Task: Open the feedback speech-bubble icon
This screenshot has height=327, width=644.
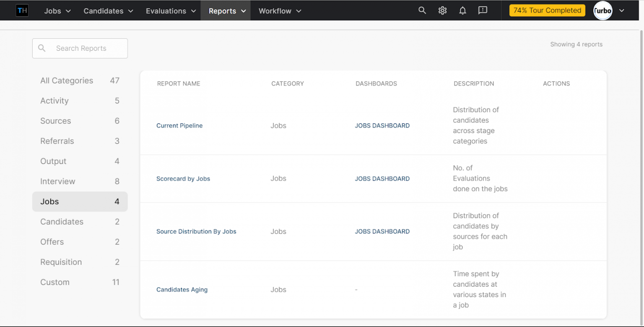Action: (483, 10)
